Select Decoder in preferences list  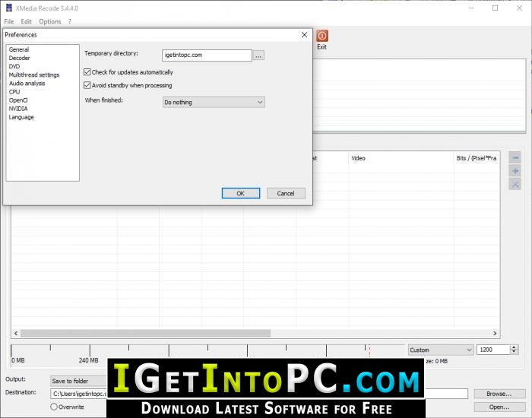click(x=19, y=58)
